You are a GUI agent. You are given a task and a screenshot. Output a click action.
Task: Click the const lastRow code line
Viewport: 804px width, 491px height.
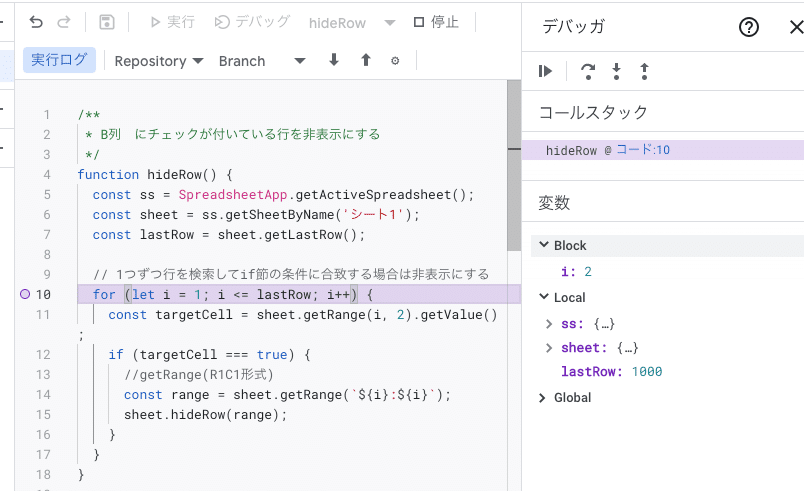pos(228,234)
